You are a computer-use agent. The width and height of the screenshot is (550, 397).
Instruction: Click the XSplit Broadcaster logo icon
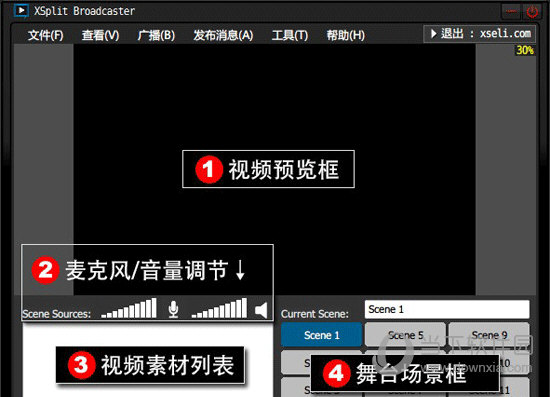pyautogui.click(x=21, y=11)
